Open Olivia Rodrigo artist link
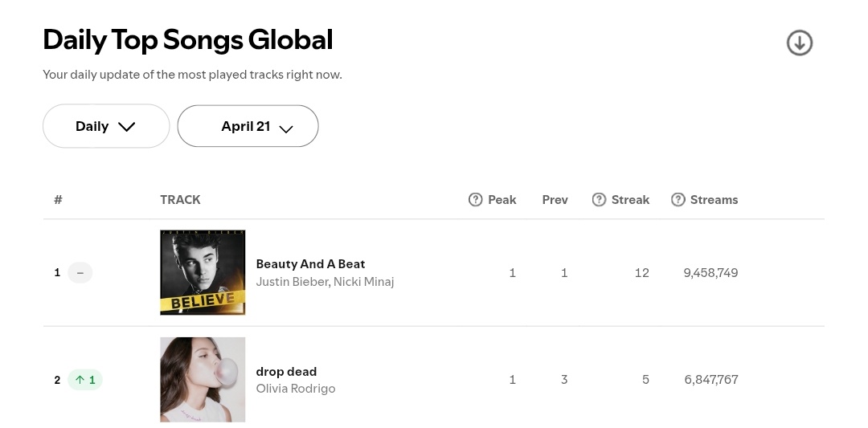This screenshot has height=428, width=868. click(296, 389)
